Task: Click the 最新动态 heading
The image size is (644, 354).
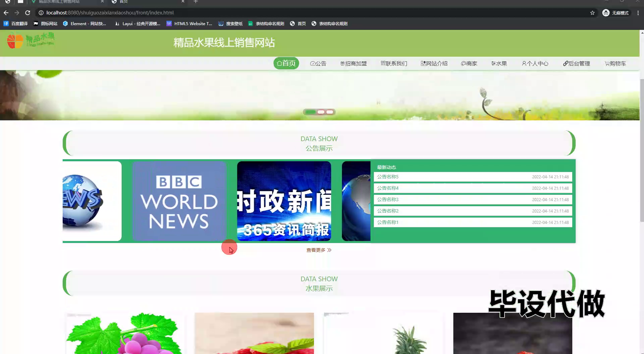Action: point(386,167)
